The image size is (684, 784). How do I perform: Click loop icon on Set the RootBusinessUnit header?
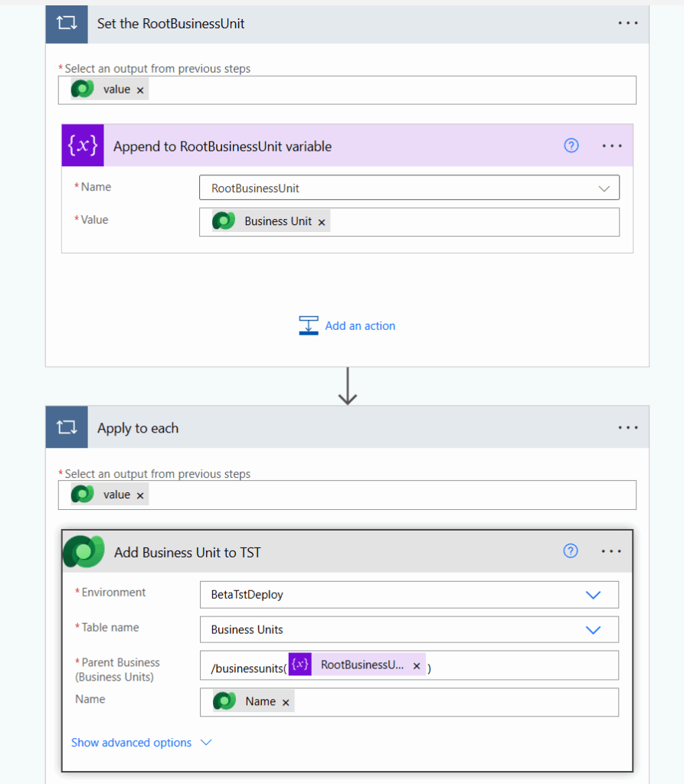tap(67, 24)
